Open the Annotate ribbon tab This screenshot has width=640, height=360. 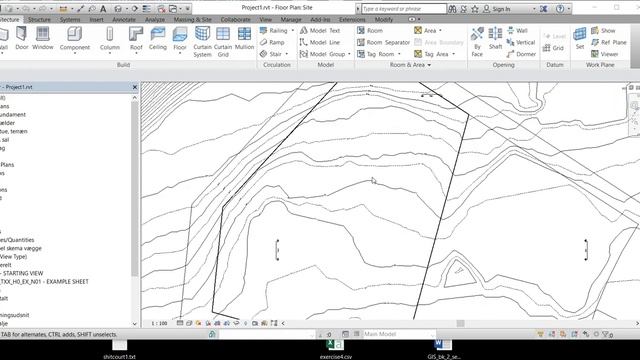tap(124, 20)
